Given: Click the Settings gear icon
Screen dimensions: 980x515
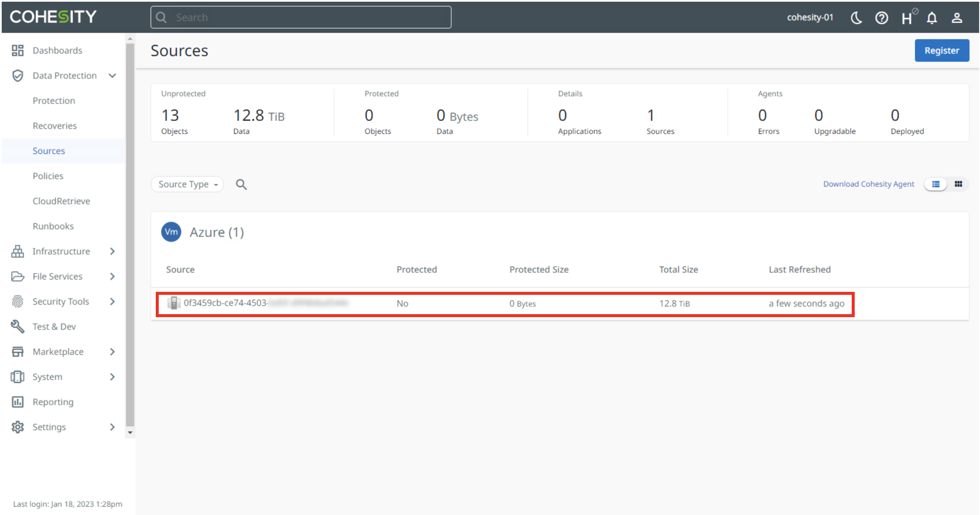Looking at the screenshot, I should 18,427.
